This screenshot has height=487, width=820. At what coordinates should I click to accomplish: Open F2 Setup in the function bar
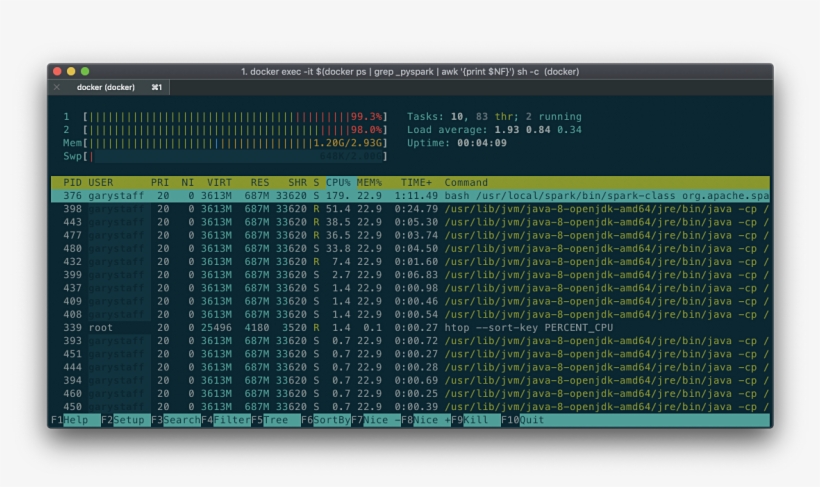point(126,420)
